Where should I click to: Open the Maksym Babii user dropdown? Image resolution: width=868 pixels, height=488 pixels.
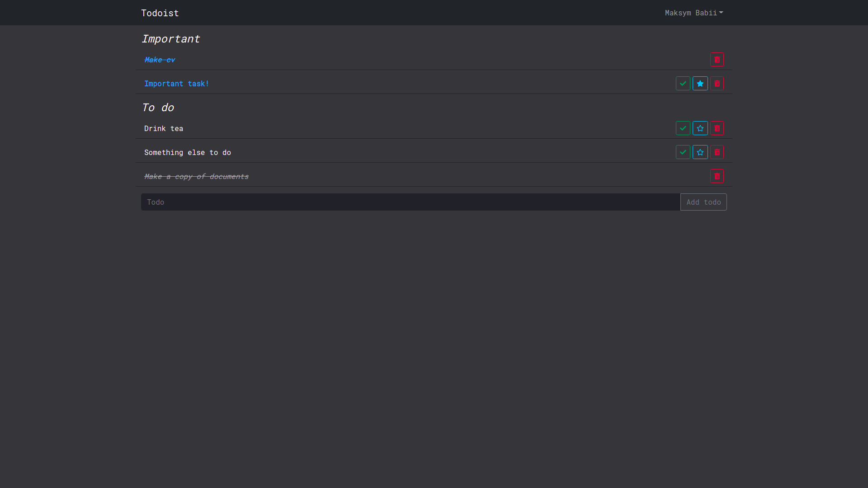(x=693, y=13)
